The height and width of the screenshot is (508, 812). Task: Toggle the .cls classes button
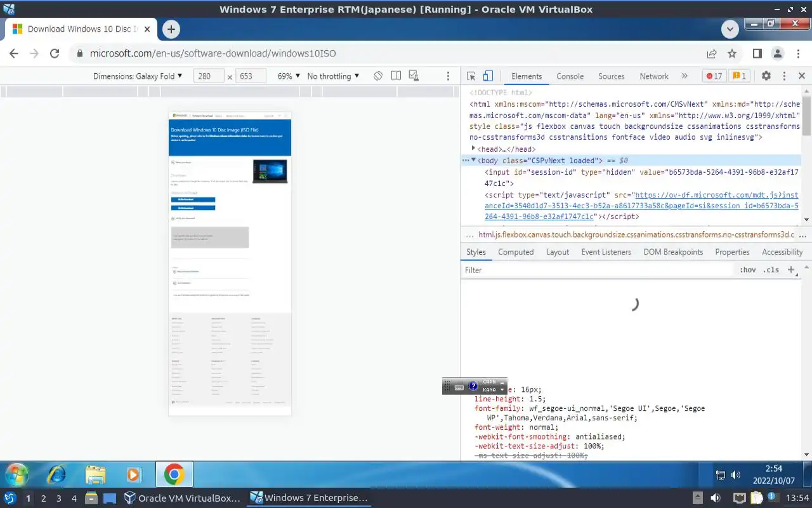[771, 270]
